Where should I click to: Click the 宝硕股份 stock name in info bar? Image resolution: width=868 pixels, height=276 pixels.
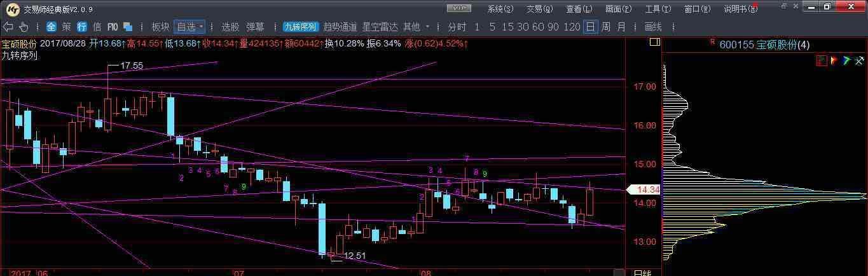pos(18,44)
